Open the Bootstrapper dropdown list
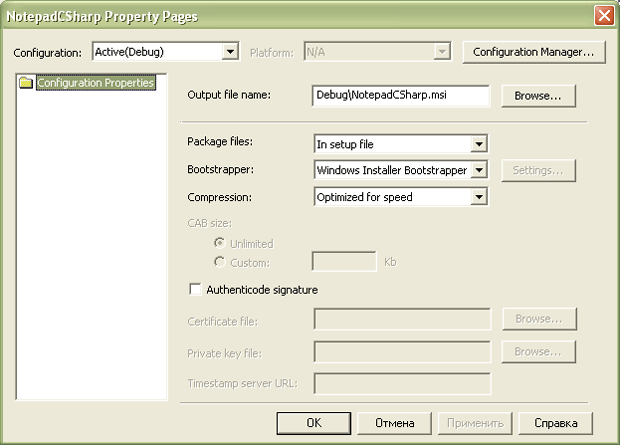Viewport: 620px width, 445px height. tap(479, 171)
